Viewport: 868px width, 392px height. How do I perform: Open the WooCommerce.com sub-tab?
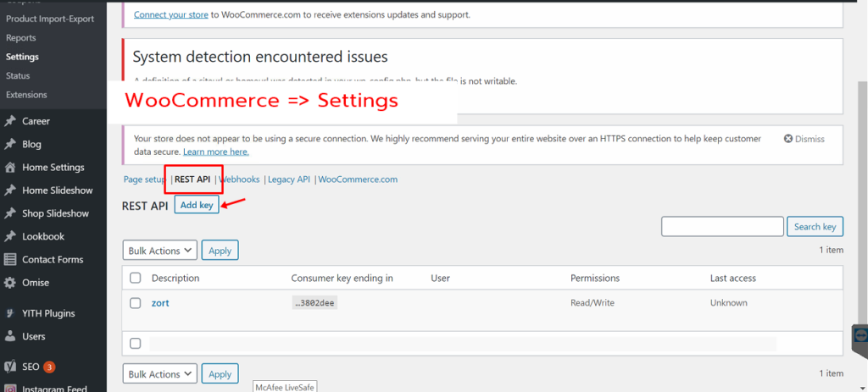[358, 179]
